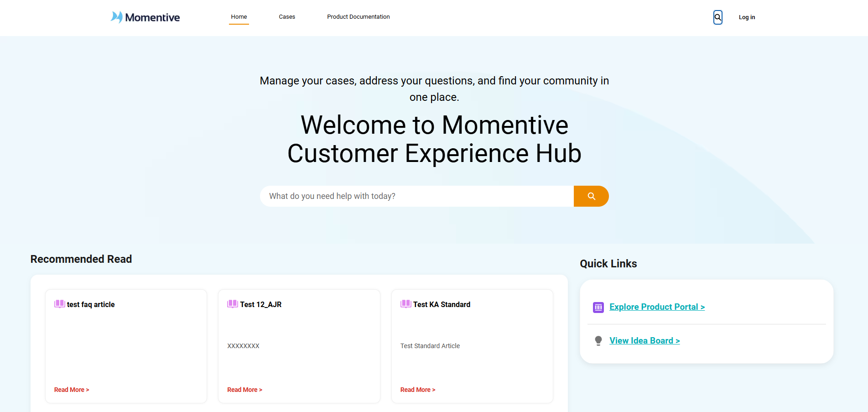868x412 pixels.
Task: Click the Momentive logo
Action: [145, 17]
